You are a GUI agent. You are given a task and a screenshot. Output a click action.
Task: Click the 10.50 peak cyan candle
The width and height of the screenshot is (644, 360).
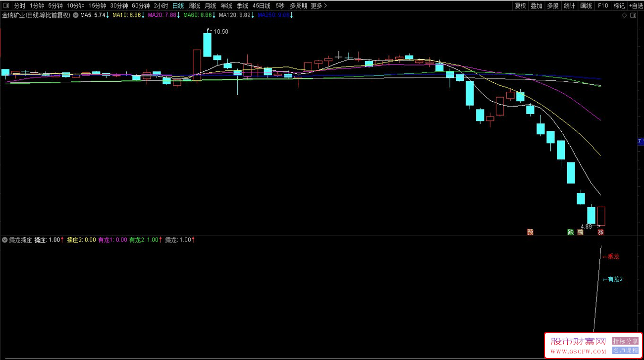pyautogui.click(x=207, y=45)
